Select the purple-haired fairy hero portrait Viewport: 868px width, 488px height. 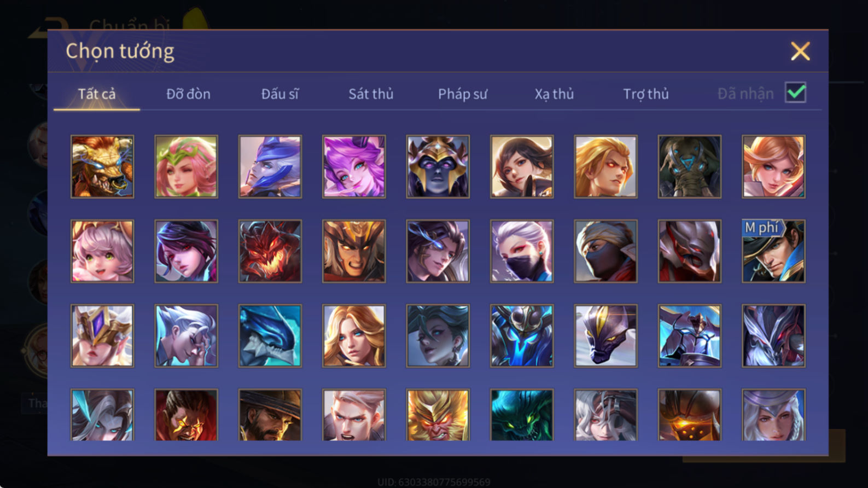point(354,166)
